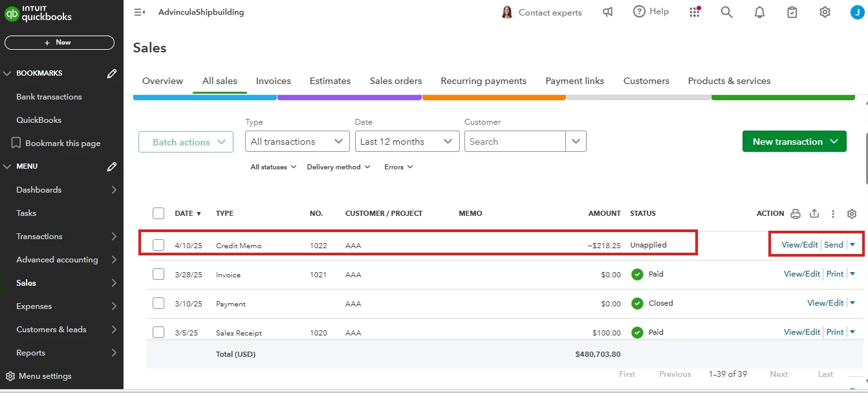Open table settings gear beside Action column

click(852, 214)
